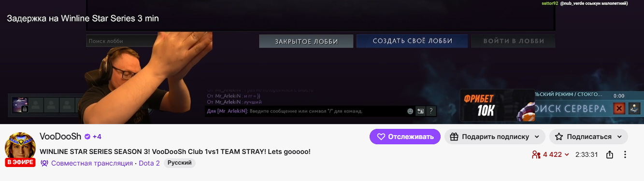
Task: Click the Отслеживать follow button
Action: [405, 137]
